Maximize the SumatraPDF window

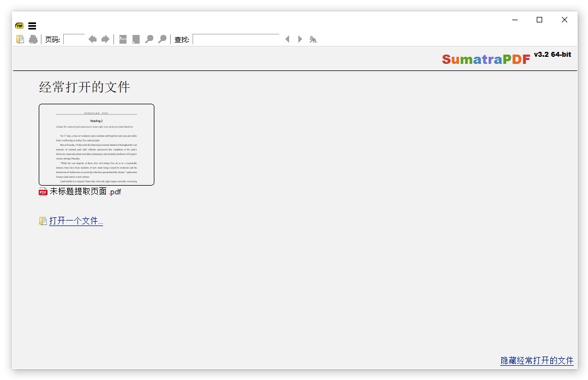coord(539,20)
